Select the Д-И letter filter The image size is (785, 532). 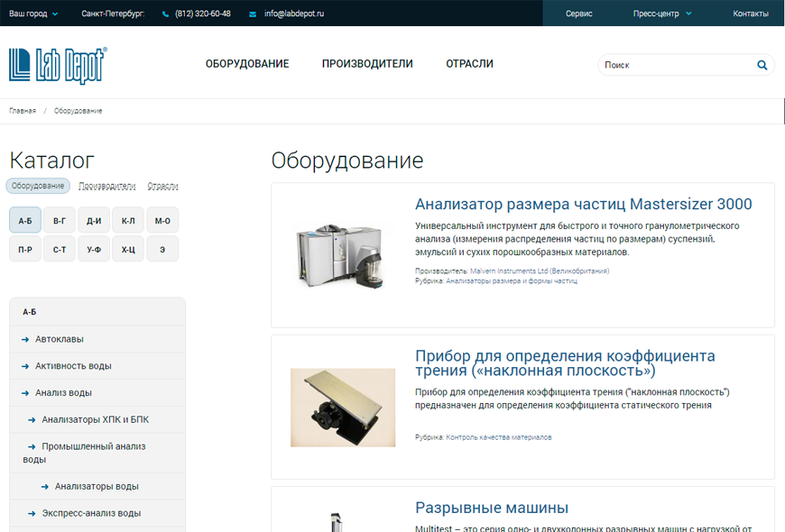pos(94,220)
